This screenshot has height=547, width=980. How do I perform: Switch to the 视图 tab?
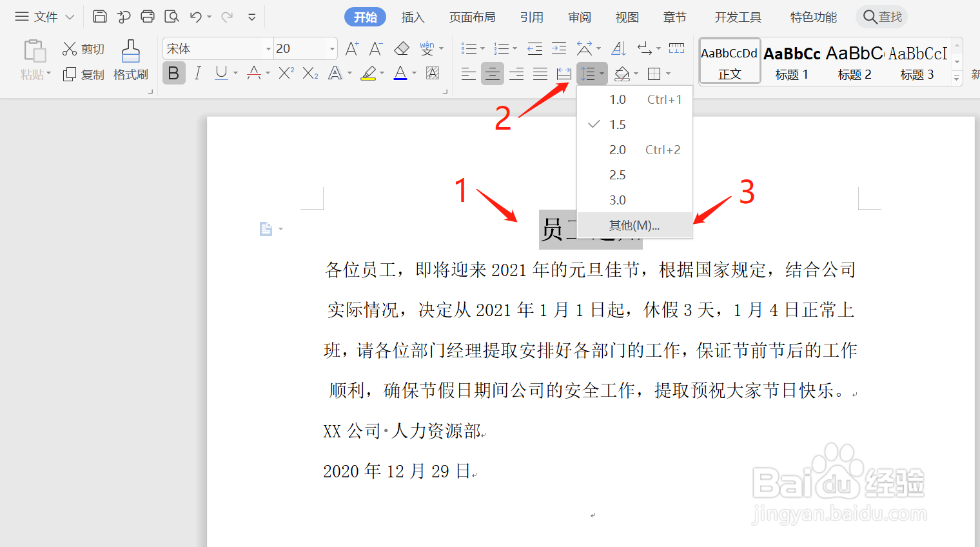tap(627, 17)
